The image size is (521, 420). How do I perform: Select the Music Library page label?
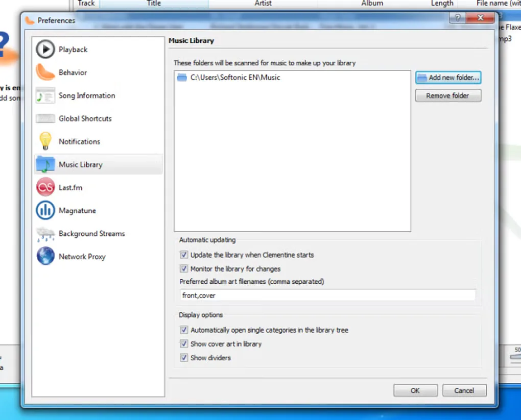[x=80, y=165]
